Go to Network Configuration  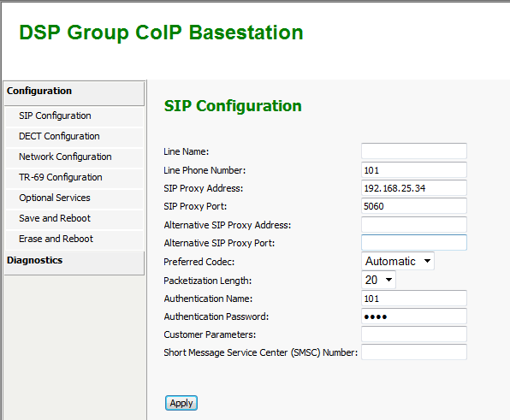[x=74, y=157]
